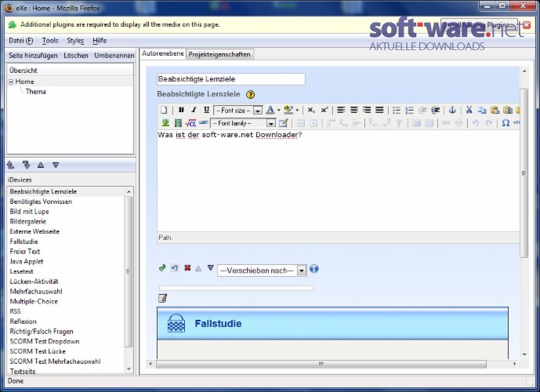Center align the text

(354, 110)
